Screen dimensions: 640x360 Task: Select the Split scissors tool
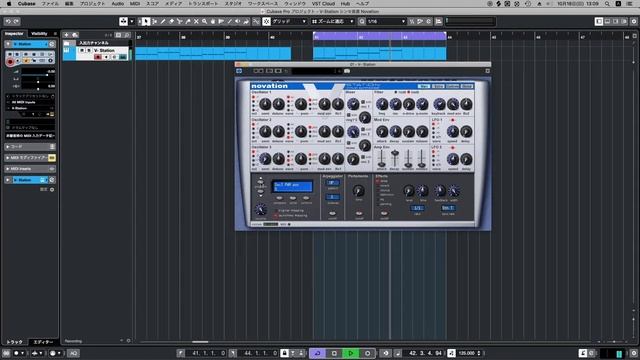click(x=179, y=21)
